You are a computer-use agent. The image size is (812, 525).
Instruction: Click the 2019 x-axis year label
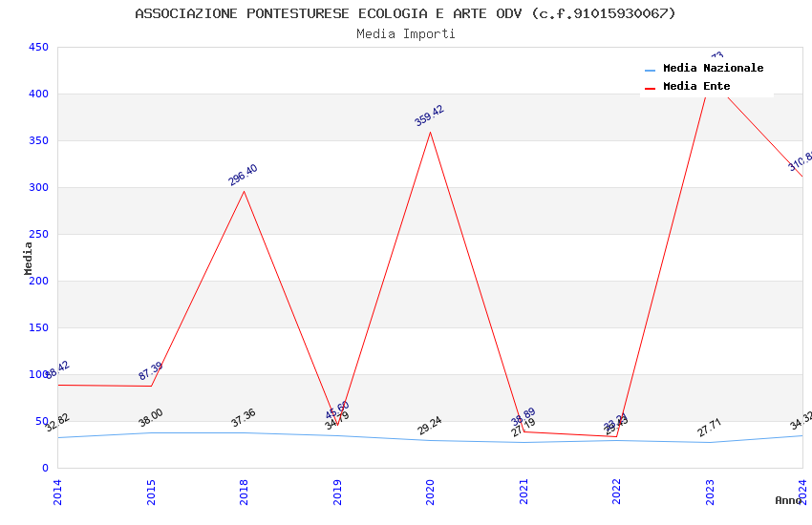click(337, 492)
